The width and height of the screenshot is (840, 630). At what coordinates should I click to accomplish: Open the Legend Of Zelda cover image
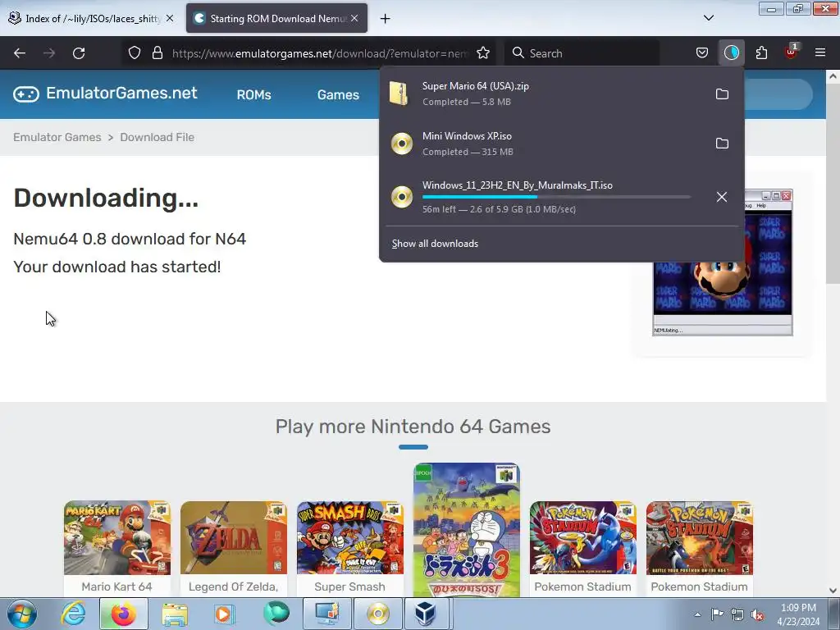click(x=234, y=538)
